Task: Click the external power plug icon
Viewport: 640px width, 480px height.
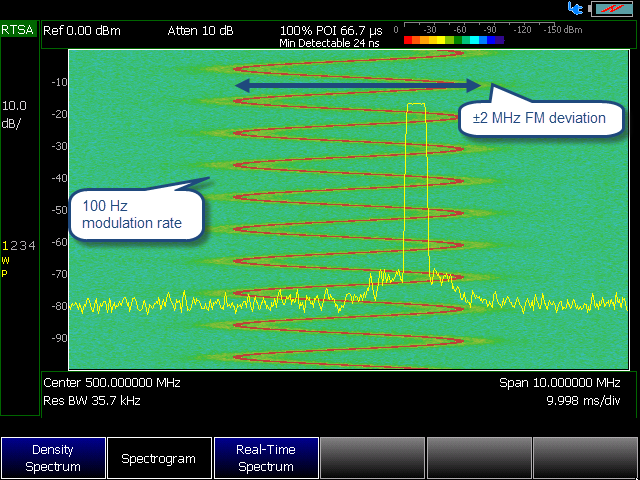Action: [576, 8]
